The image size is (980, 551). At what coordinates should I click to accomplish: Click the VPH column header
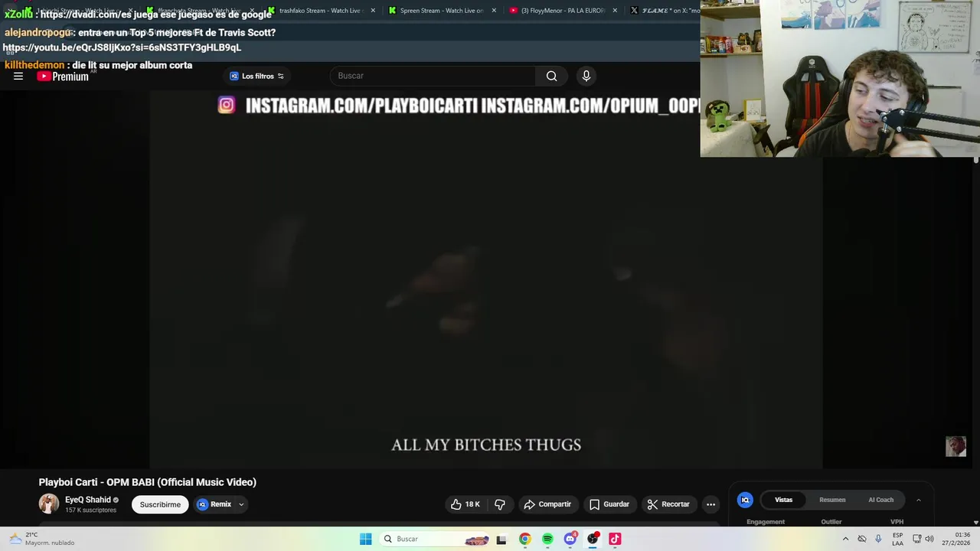(x=897, y=522)
